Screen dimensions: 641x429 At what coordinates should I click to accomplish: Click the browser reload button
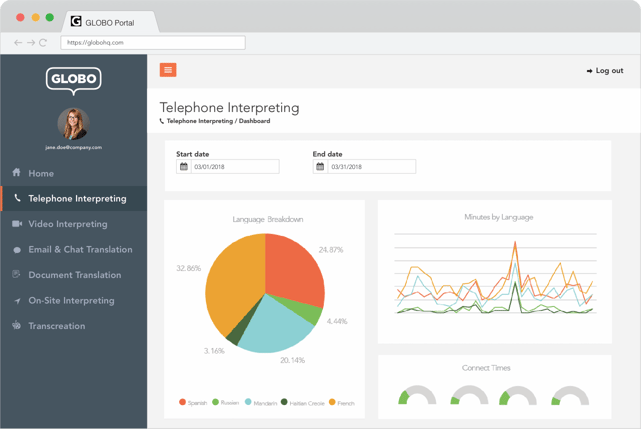[43, 43]
